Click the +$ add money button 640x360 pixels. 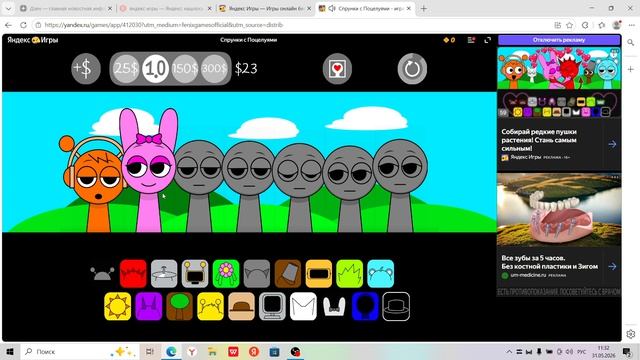coord(86,69)
